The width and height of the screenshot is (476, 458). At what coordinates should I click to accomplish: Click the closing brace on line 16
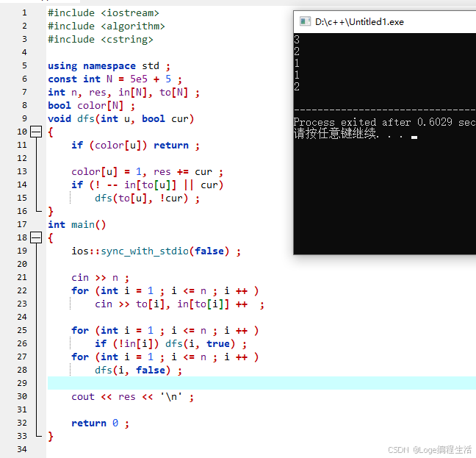51,211
